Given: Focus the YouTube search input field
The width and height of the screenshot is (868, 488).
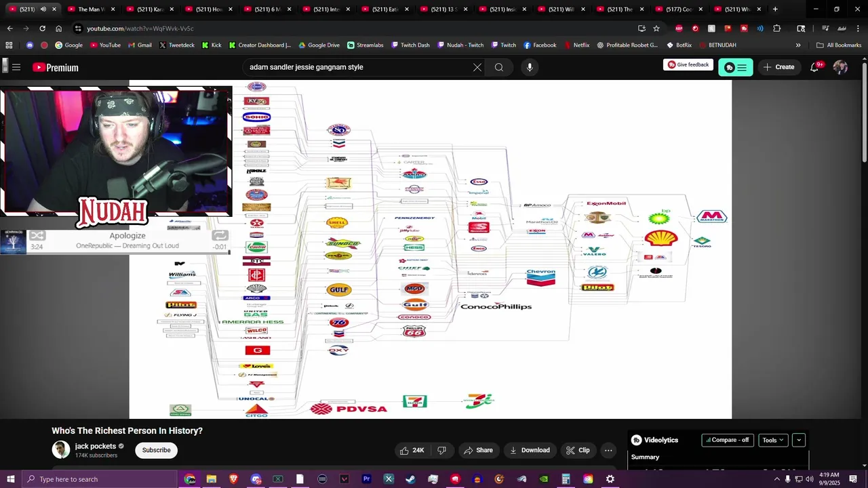Looking at the screenshot, I should pos(358,67).
